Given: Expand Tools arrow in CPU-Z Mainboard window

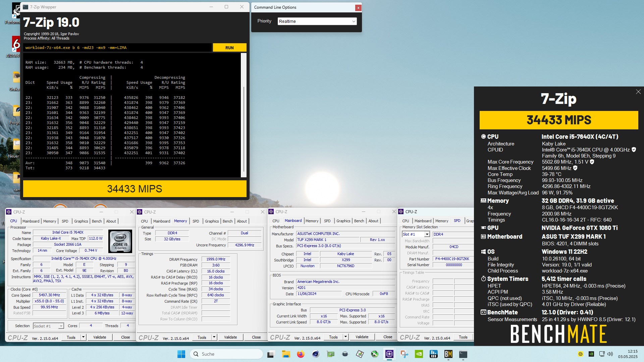Looking at the screenshot, I should click(345, 337).
